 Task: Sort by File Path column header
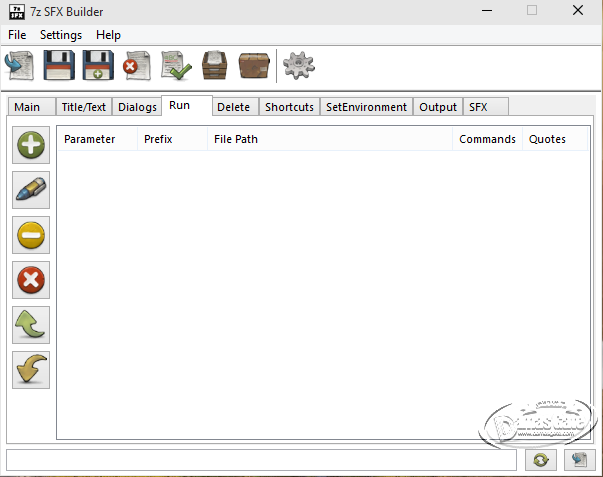(x=330, y=139)
